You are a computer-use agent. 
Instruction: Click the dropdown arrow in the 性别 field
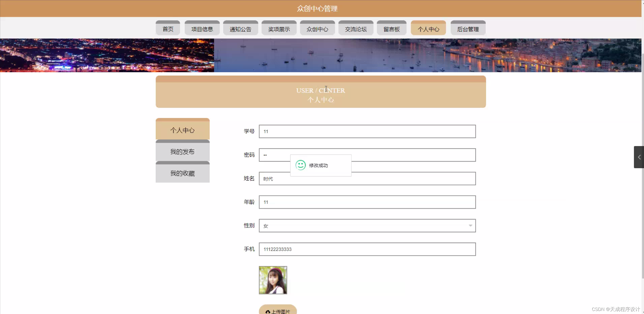[470, 226]
